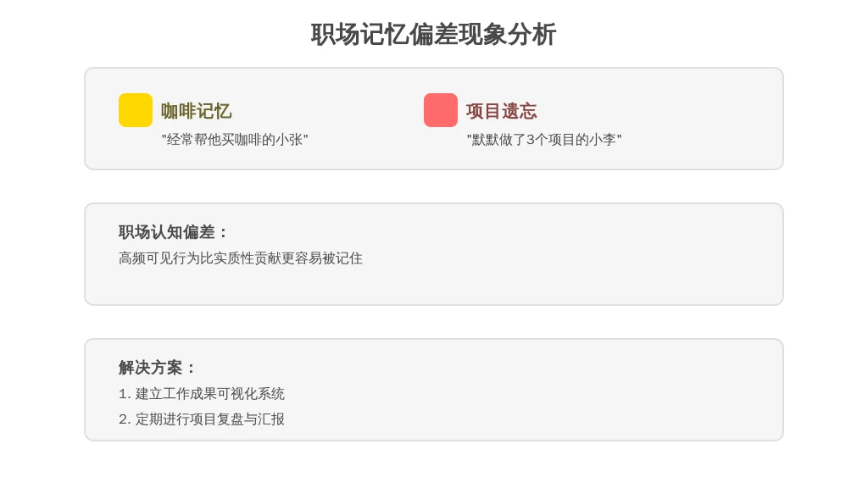868x488 pixels.
Task: Click the list number 1. in 解决方案
Action: 125,394
